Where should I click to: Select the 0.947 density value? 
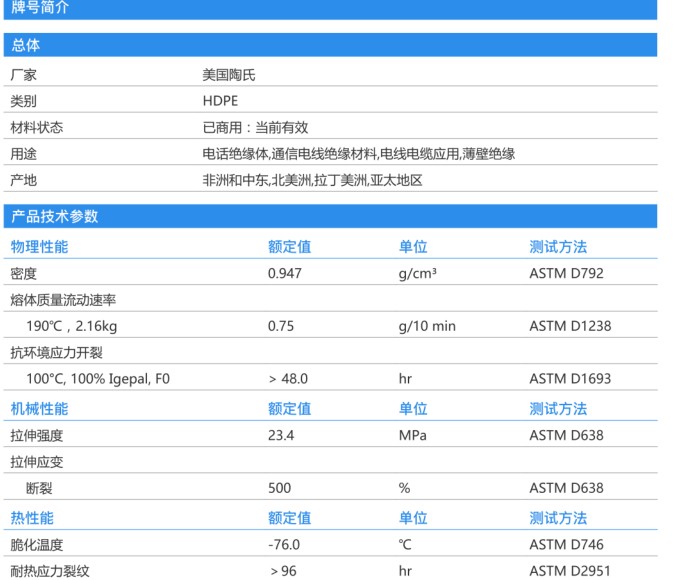coord(285,273)
